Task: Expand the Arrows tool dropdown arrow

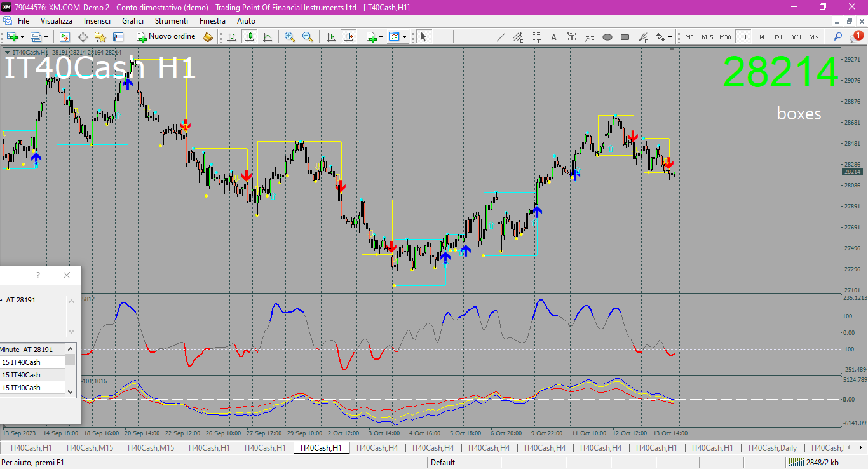Action: (x=670, y=37)
